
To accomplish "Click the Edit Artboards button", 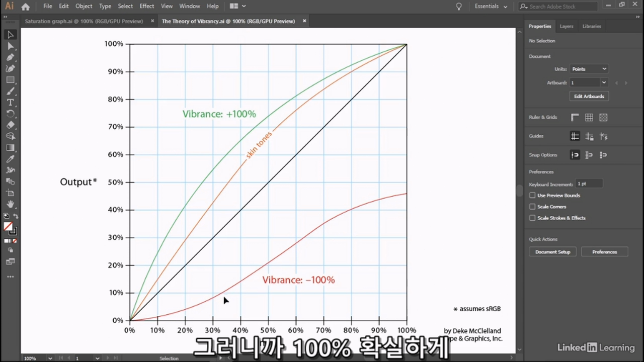I will [589, 96].
